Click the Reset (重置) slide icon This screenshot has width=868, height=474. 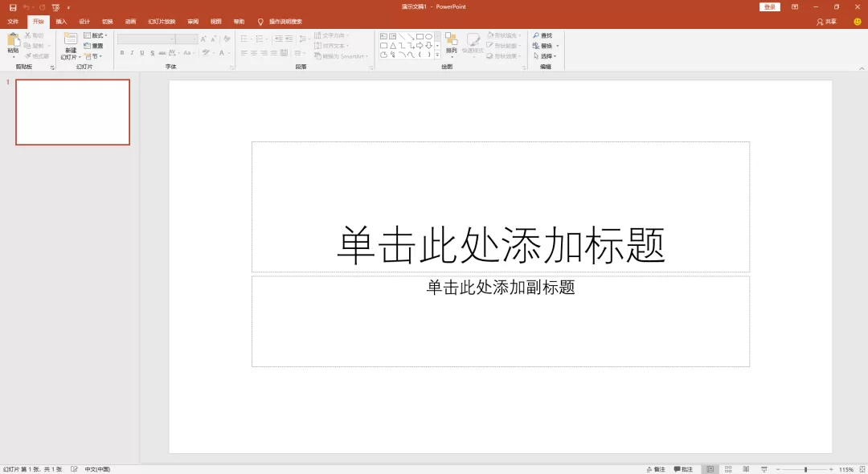[x=94, y=45]
